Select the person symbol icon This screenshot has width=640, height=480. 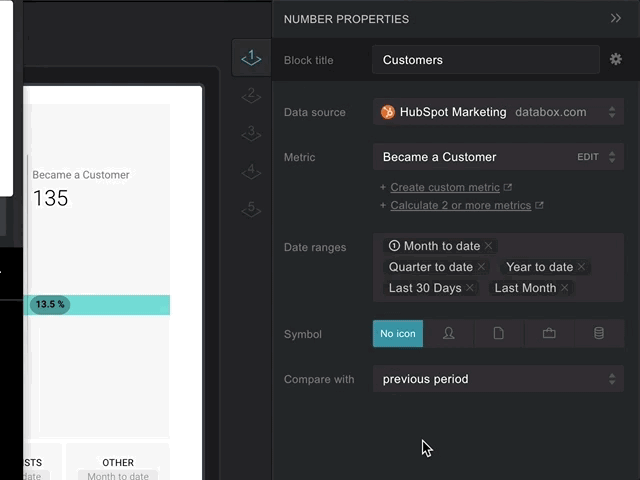pyautogui.click(x=448, y=334)
